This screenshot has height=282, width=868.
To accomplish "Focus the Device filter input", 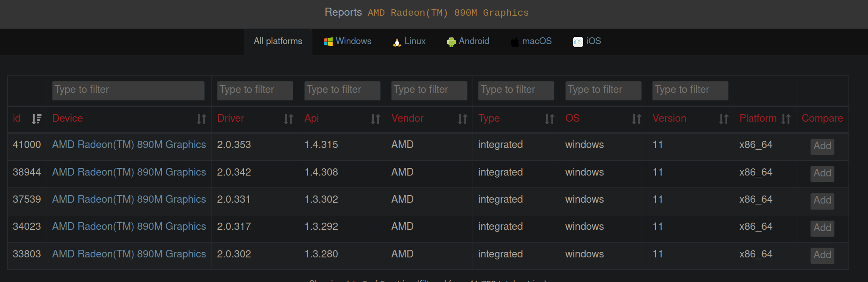I will [128, 91].
